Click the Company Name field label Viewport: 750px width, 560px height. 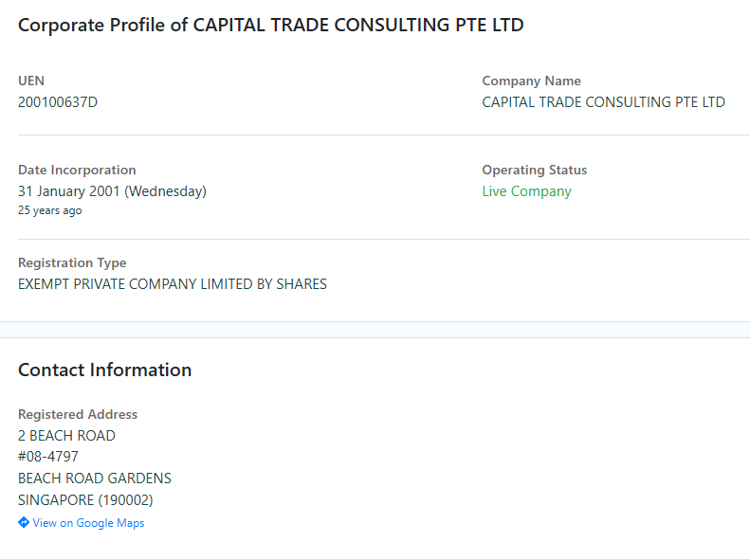pos(531,81)
